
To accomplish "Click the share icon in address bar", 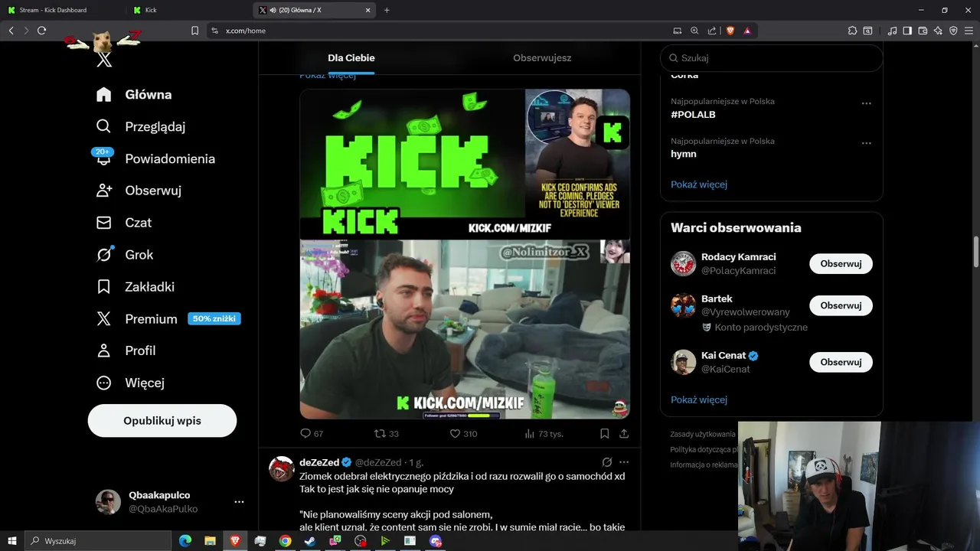I will pyautogui.click(x=712, y=31).
